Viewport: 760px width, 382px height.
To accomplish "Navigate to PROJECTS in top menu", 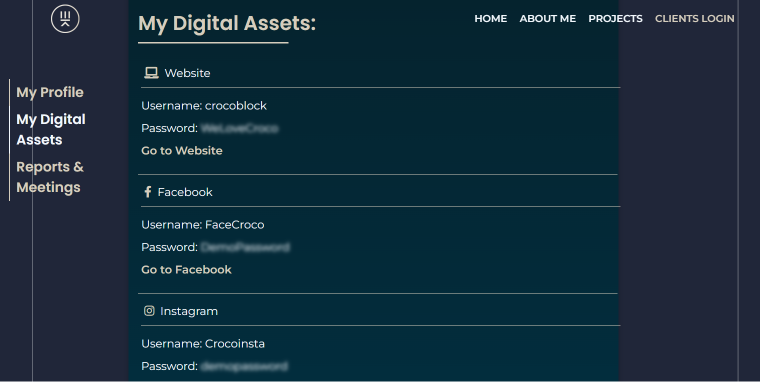I will point(616,18).
